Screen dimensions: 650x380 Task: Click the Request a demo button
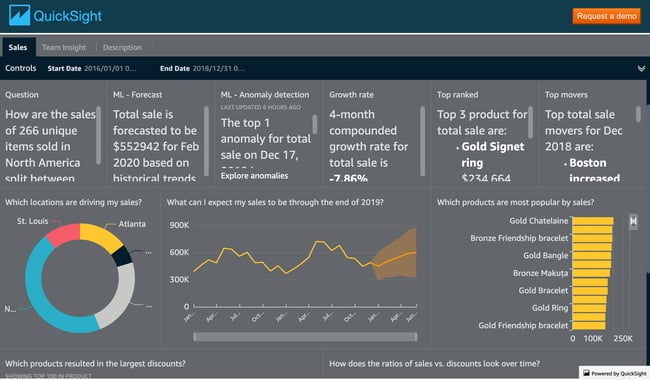[606, 16]
